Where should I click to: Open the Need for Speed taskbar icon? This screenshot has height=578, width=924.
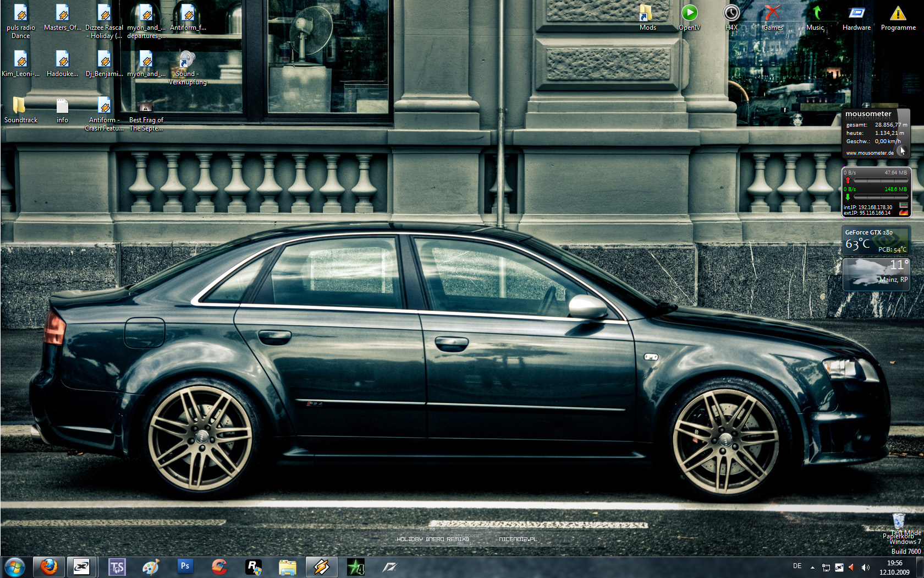(x=389, y=566)
